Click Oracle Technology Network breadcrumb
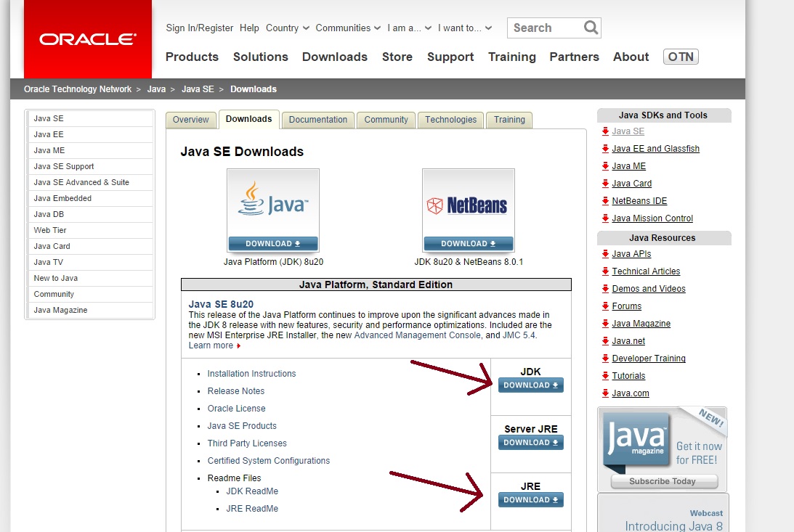This screenshot has height=532, width=794. pyautogui.click(x=78, y=89)
